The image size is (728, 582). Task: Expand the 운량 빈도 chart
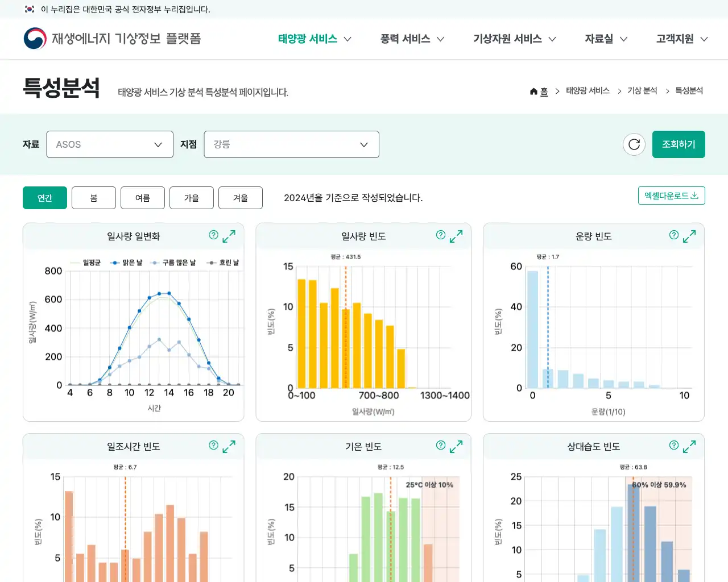click(689, 235)
